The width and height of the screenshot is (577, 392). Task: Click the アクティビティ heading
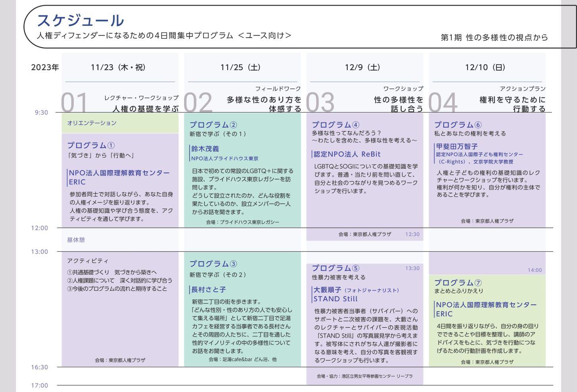(88, 261)
